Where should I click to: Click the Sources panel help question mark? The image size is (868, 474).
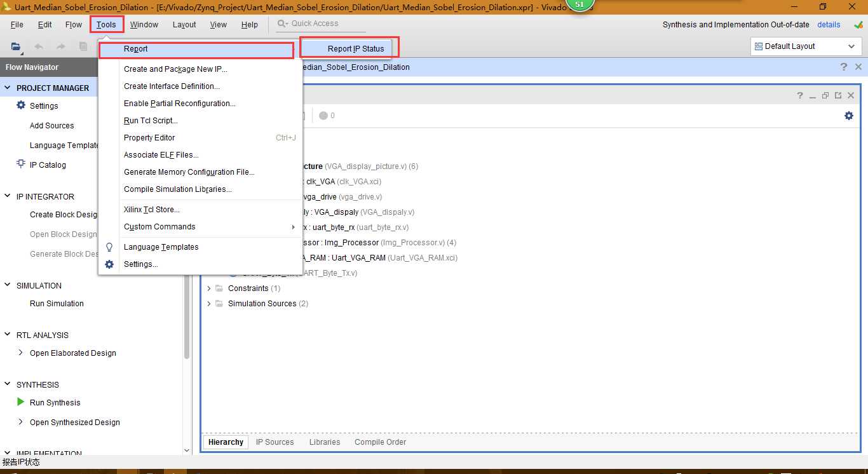[800, 95]
